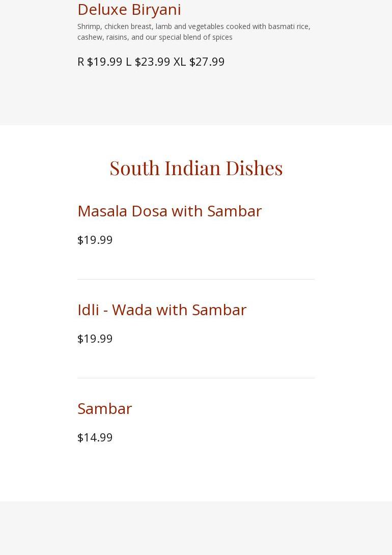Click the word Idli in dish title
Image resolution: width=392 pixels, height=555 pixels.
pyautogui.click(x=88, y=309)
